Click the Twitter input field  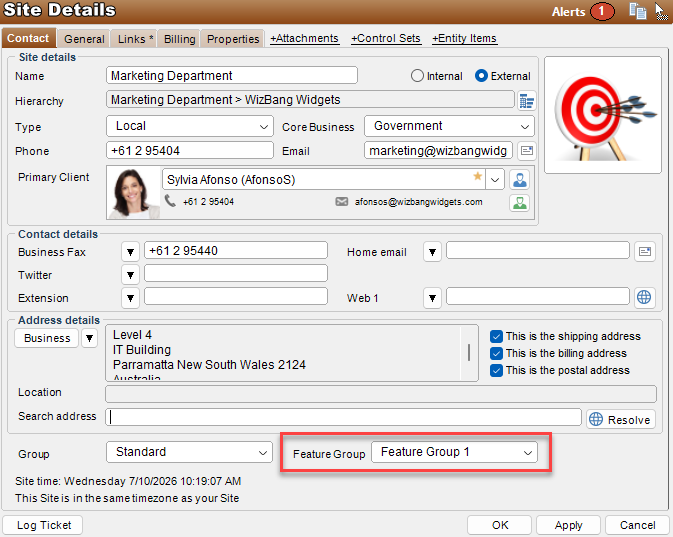tap(236, 273)
